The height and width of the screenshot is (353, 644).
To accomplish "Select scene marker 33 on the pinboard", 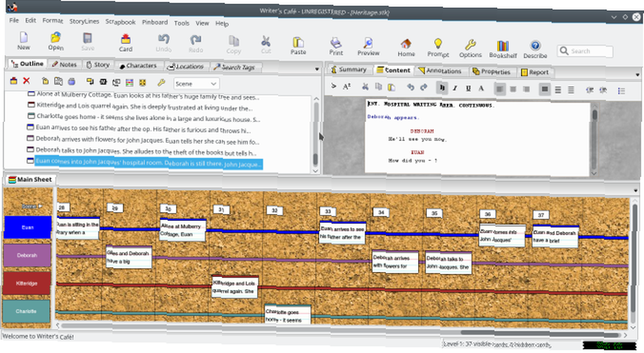I will coord(328,211).
